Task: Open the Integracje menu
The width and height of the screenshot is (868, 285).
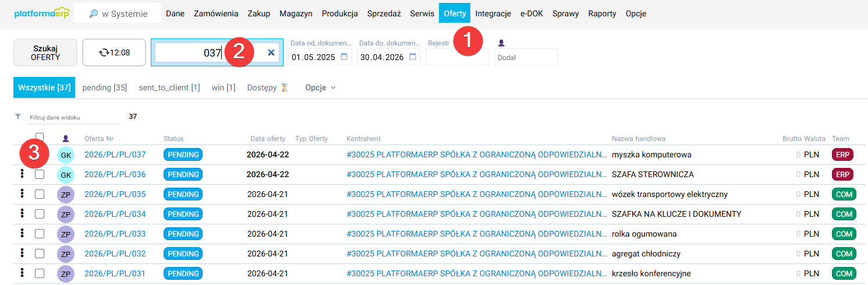Action: 493,13
